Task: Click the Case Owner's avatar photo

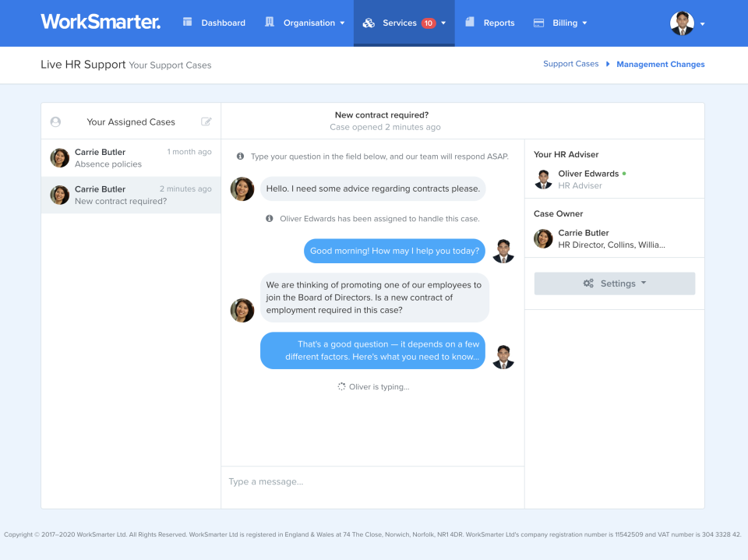Action: point(543,238)
